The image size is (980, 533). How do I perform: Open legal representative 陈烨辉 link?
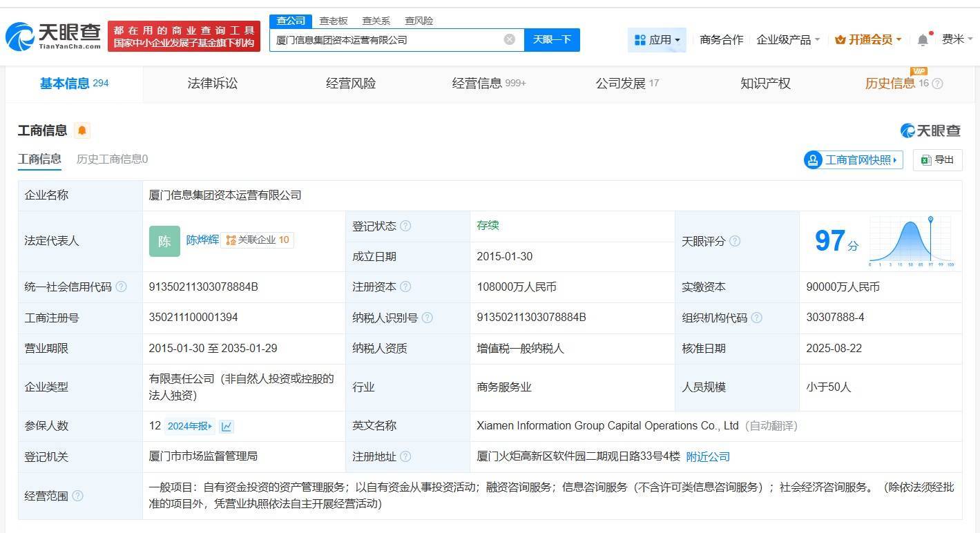pos(202,240)
